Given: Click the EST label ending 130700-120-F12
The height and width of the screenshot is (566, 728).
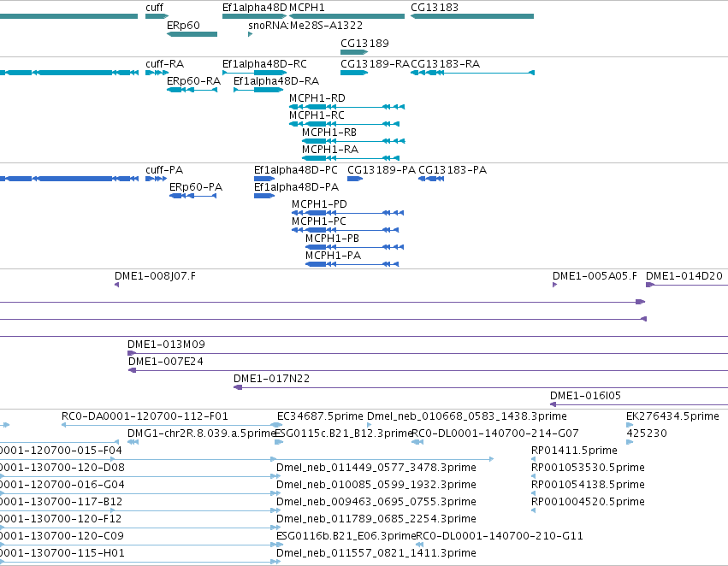Looking at the screenshot, I should (x=61, y=520).
